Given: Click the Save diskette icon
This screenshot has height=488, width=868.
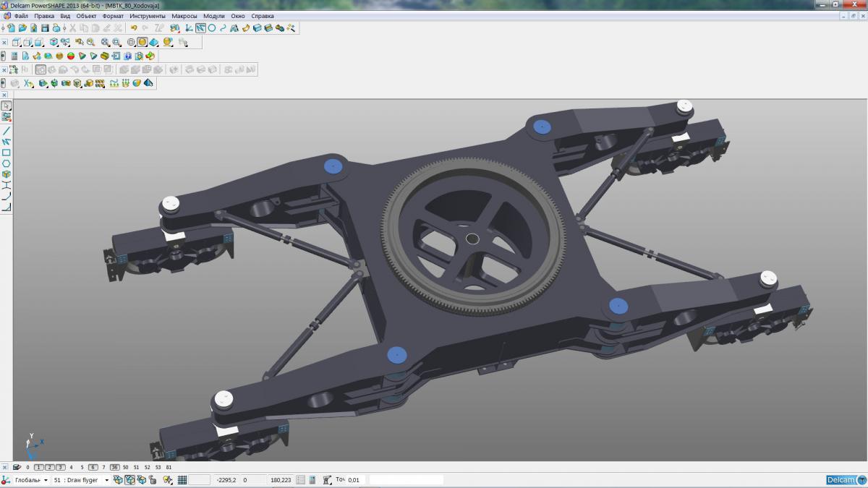Looking at the screenshot, I should point(45,28).
